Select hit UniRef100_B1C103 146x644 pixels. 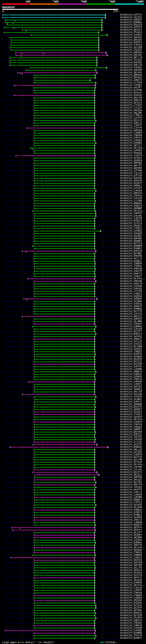point(131,120)
